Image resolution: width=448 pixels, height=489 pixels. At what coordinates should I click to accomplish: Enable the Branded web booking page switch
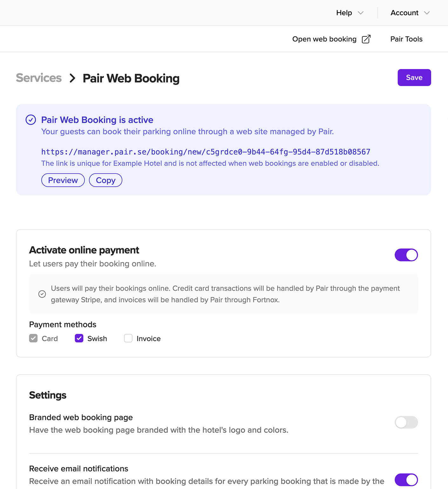click(406, 422)
